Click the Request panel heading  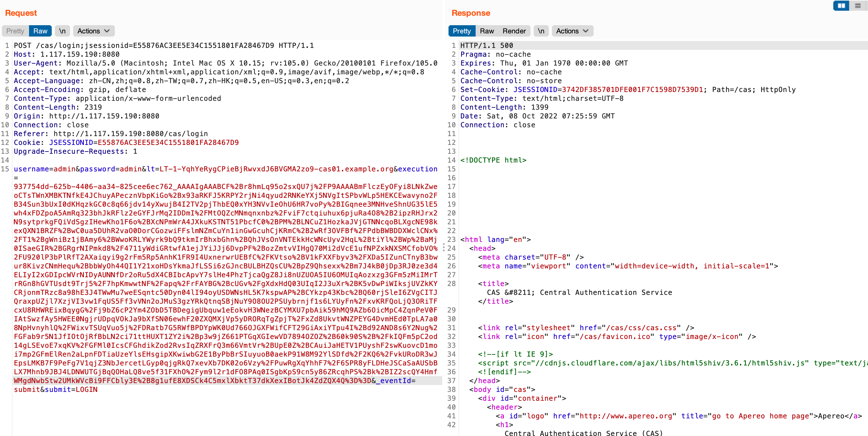[x=21, y=13]
